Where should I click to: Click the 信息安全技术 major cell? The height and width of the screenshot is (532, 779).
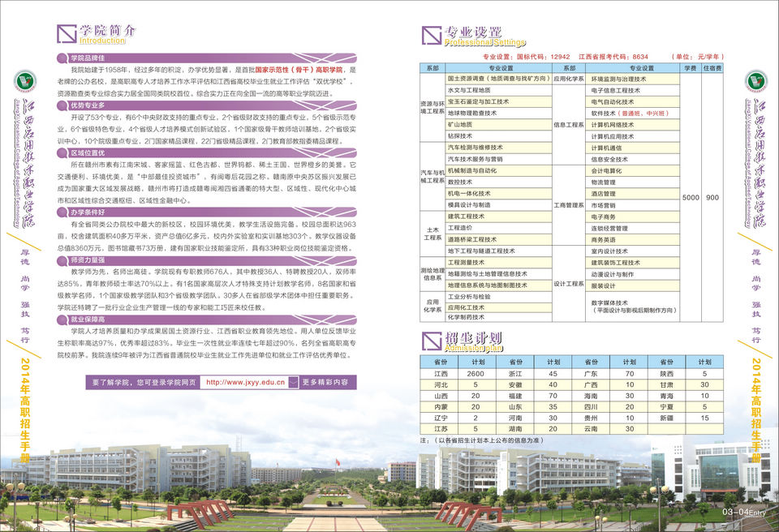[x=632, y=160]
